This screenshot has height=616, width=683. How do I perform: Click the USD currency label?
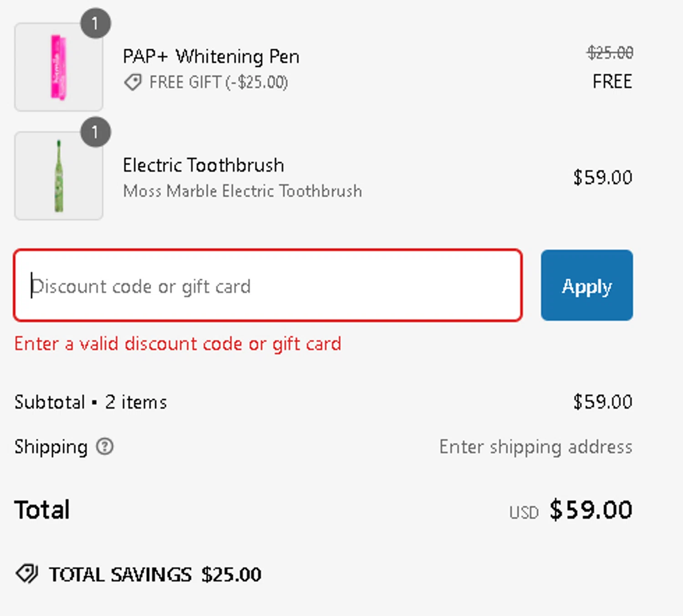click(x=524, y=513)
